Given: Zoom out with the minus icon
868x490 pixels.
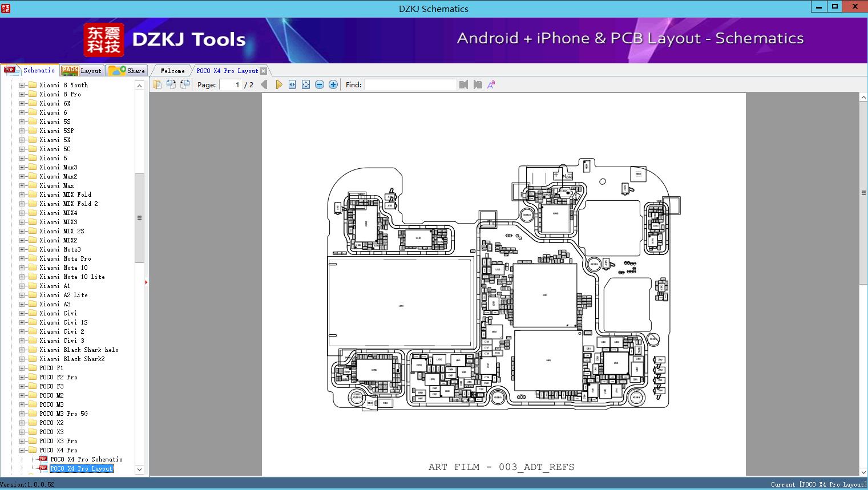Looking at the screenshot, I should pyautogui.click(x=320, y=84).
